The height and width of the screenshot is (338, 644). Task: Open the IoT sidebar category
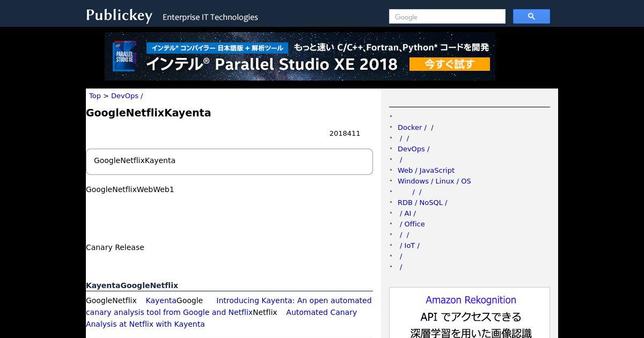coord(409,246)
